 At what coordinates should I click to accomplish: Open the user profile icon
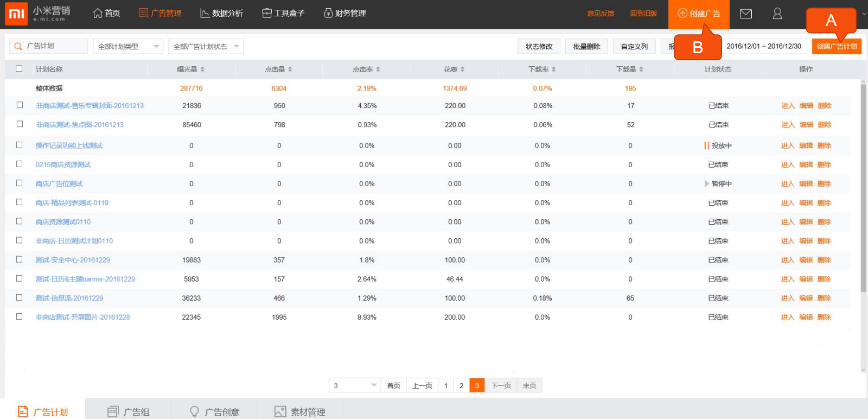[x=777, y=14]
